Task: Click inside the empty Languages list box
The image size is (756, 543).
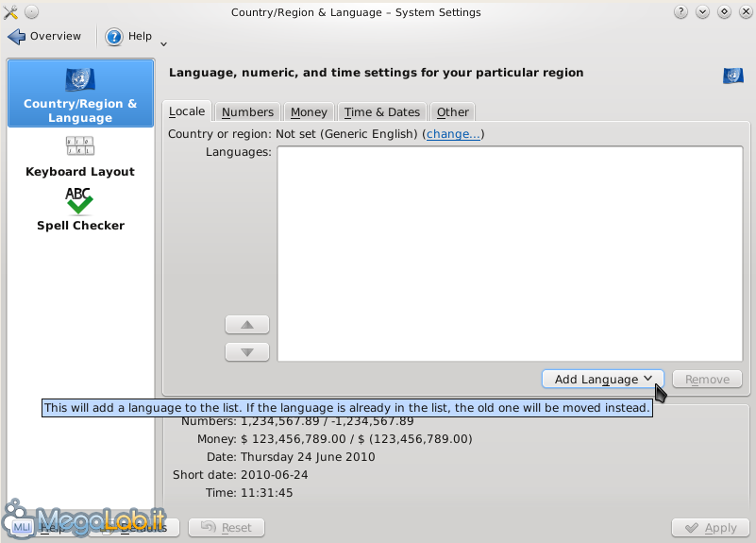Action: click(510, 253)
